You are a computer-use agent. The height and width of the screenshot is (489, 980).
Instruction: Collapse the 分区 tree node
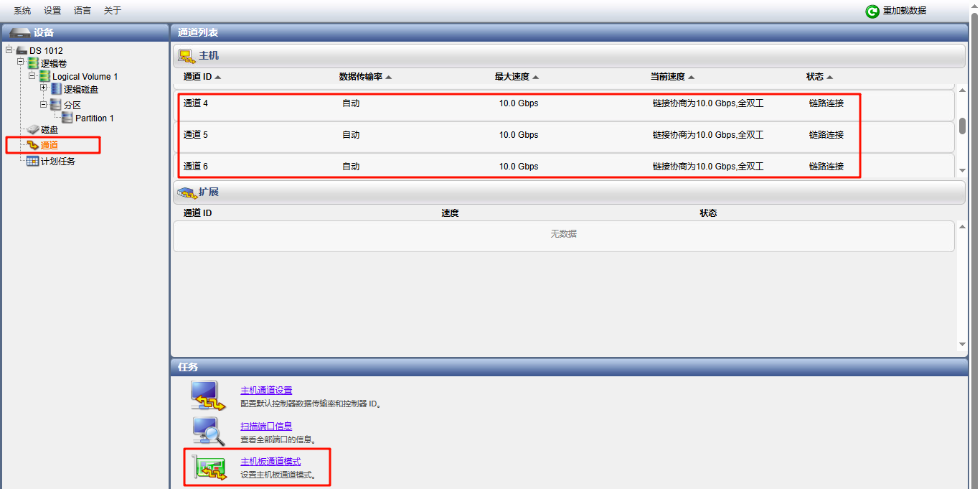[44, 103]
